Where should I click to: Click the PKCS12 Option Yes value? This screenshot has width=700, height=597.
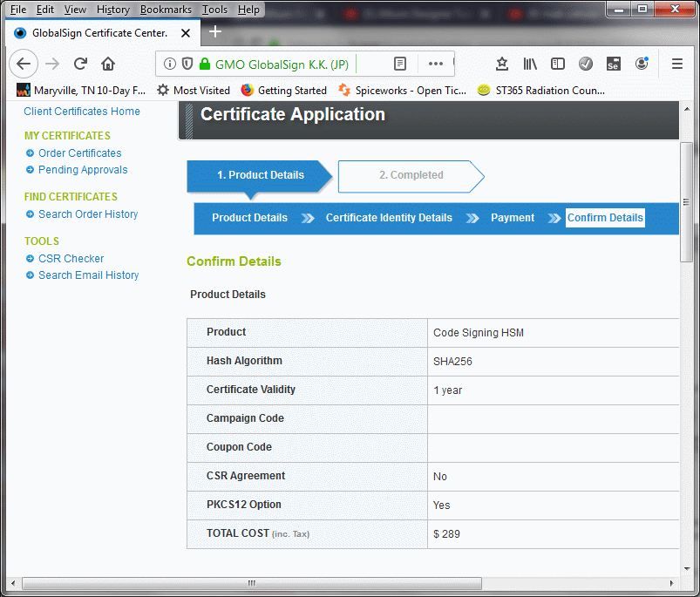click(441, 505)
